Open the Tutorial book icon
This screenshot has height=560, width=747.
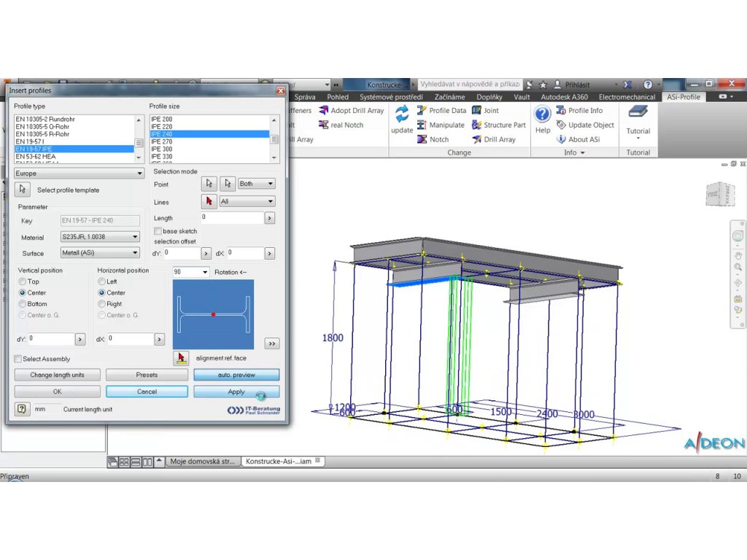pos(638,112)
